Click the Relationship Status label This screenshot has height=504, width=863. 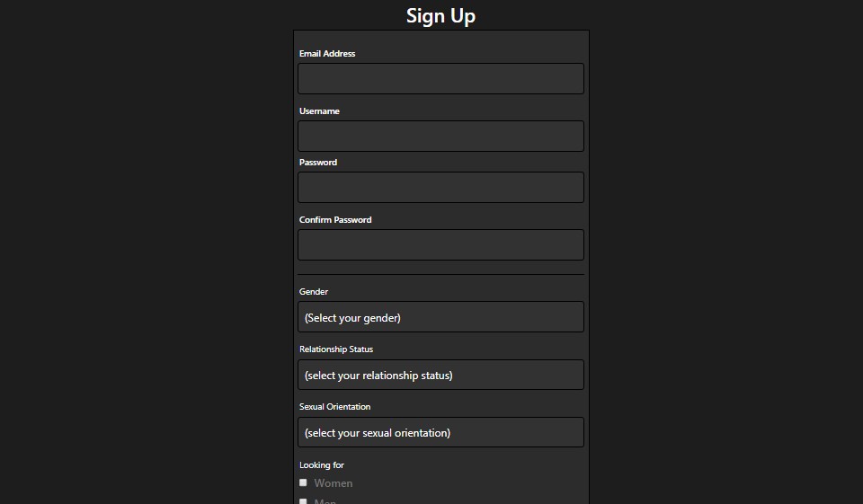click(335, 349)
